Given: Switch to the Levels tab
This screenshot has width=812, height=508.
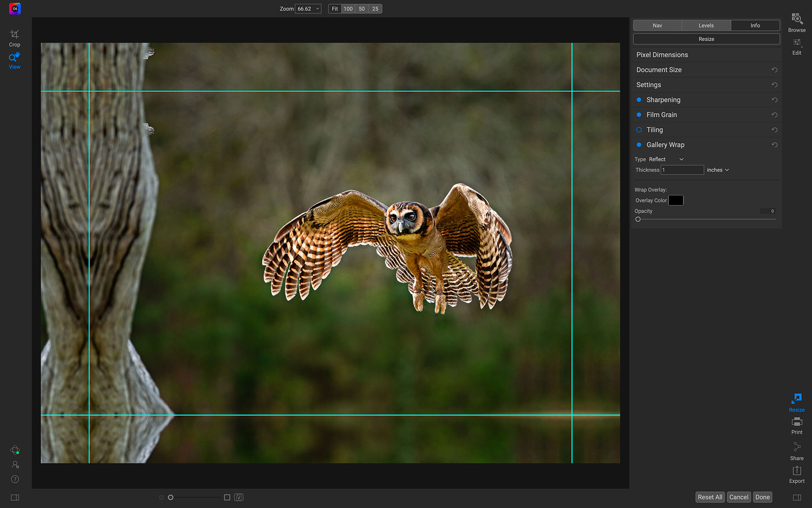Looking at the screenshot, I should pyautogui.click(x=706, y=25).
